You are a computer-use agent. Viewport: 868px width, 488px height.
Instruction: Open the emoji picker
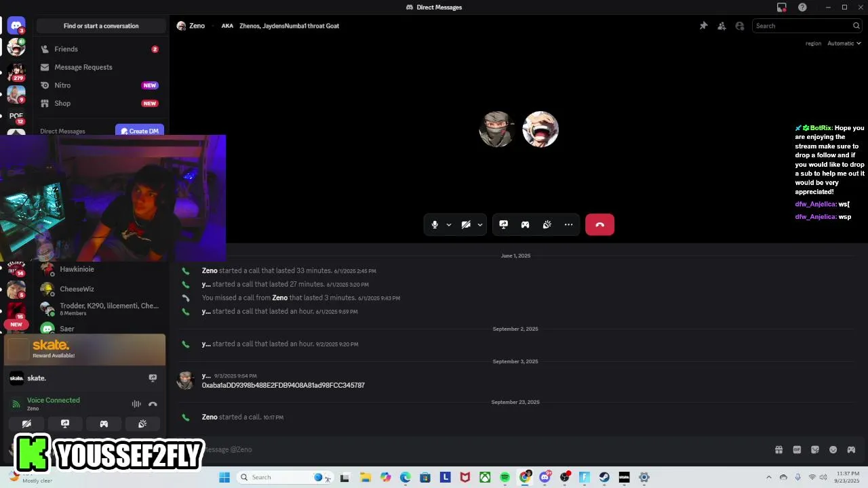(x=833, y=449)
